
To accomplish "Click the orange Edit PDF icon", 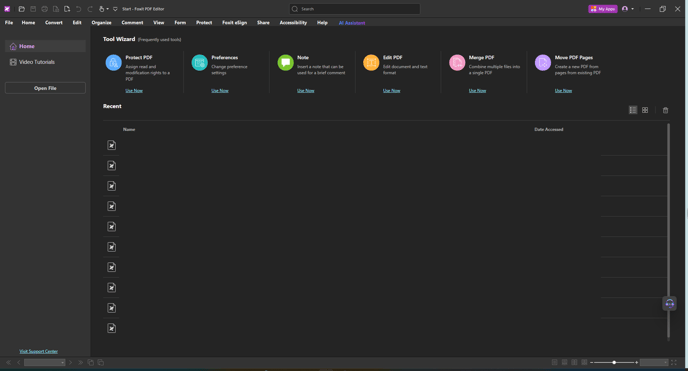I will tap(371, 63).
